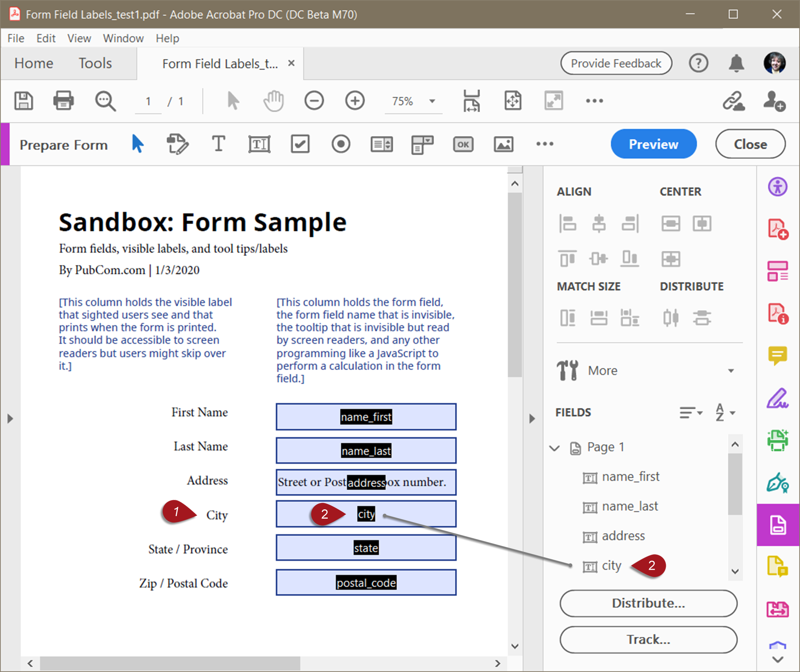The width and height of the screenshot is (800, 672).
Task: Click the Distribute... button
Action: (x=648, y=603)
